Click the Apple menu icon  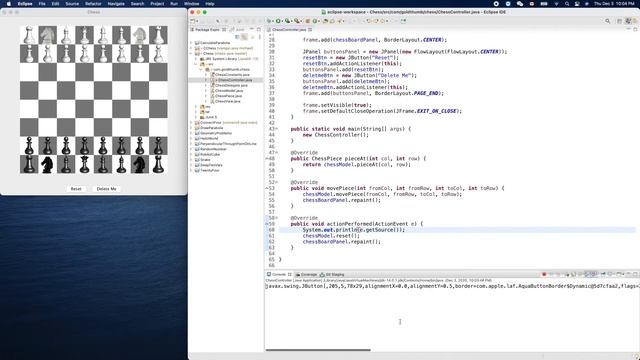[9, 4]
